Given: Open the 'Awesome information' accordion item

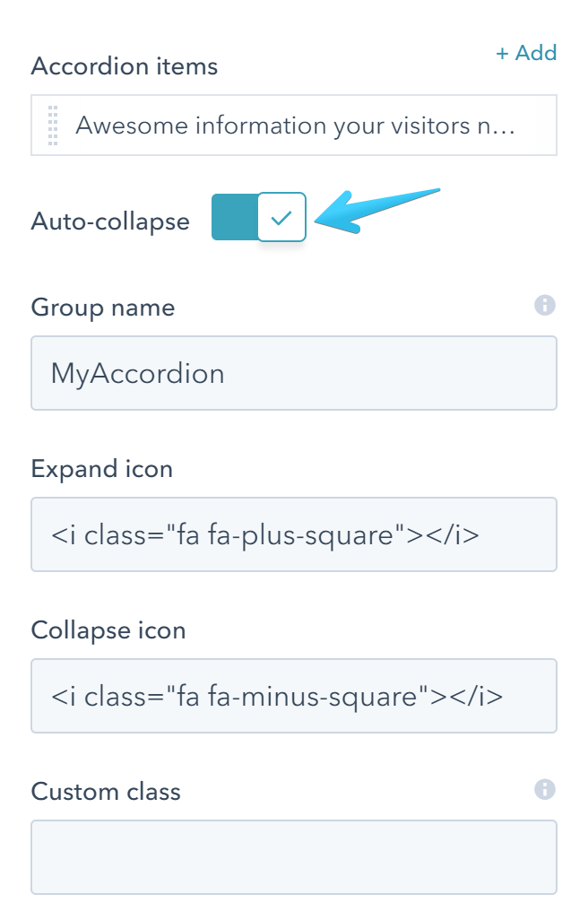Looking at the screenshot, I should coord(295,126).
